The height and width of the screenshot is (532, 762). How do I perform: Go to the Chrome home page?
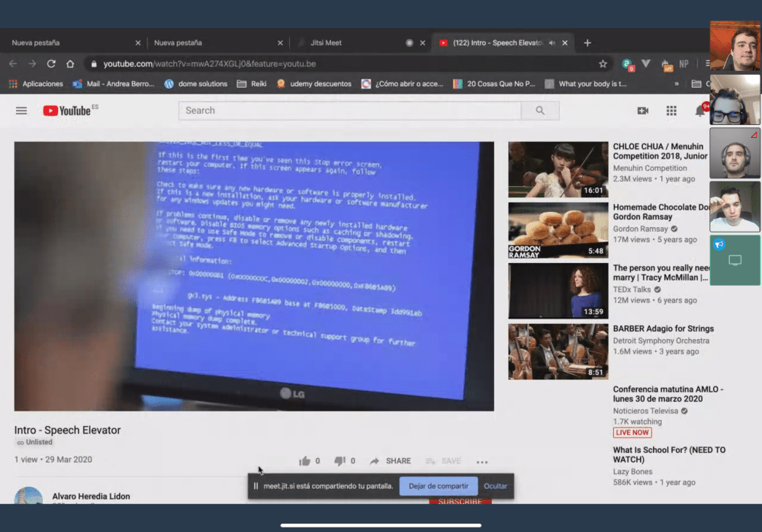(x=70, y=64)
